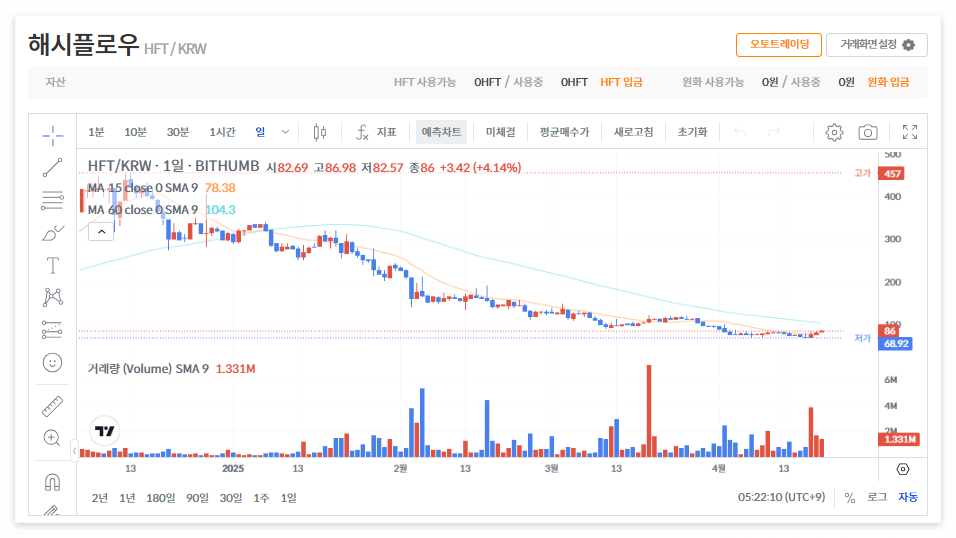Set range to 2년
The width and height of the screenshot is (956, 538).
point(99,498)
